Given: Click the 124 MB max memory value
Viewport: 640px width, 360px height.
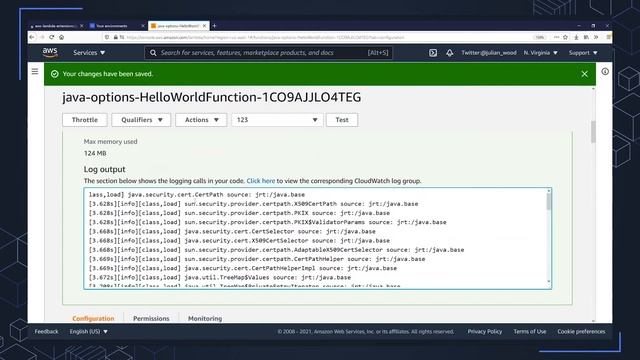Looking at the screenshot, I should (95, 153).
